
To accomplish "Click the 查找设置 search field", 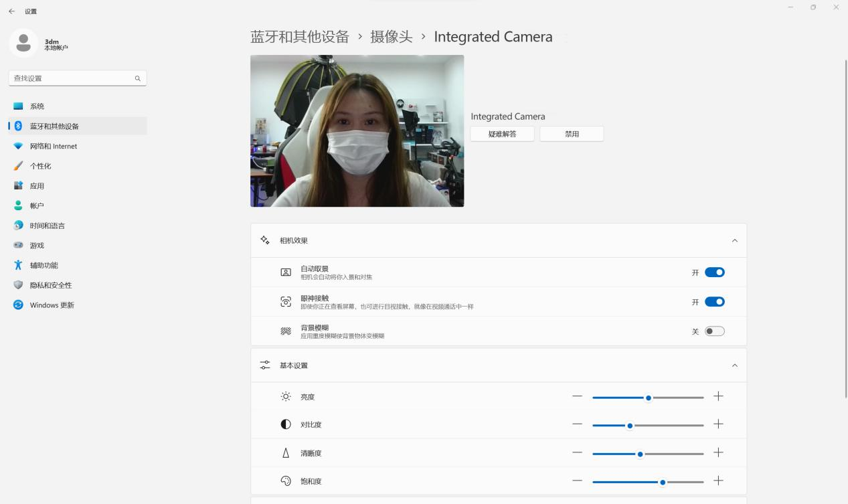I will 70,78.
